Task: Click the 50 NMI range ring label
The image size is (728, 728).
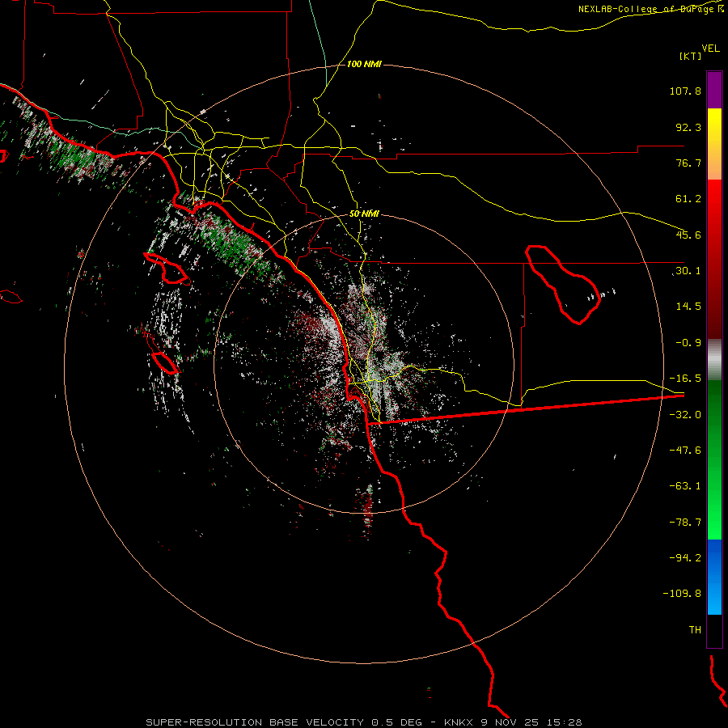Action: pos(364,214)
